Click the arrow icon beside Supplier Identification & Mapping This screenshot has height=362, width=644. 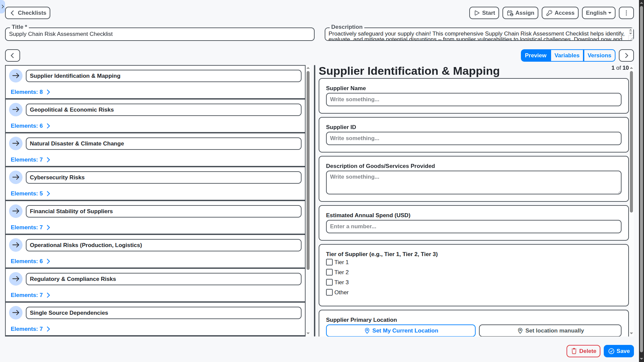pos(16,76)
